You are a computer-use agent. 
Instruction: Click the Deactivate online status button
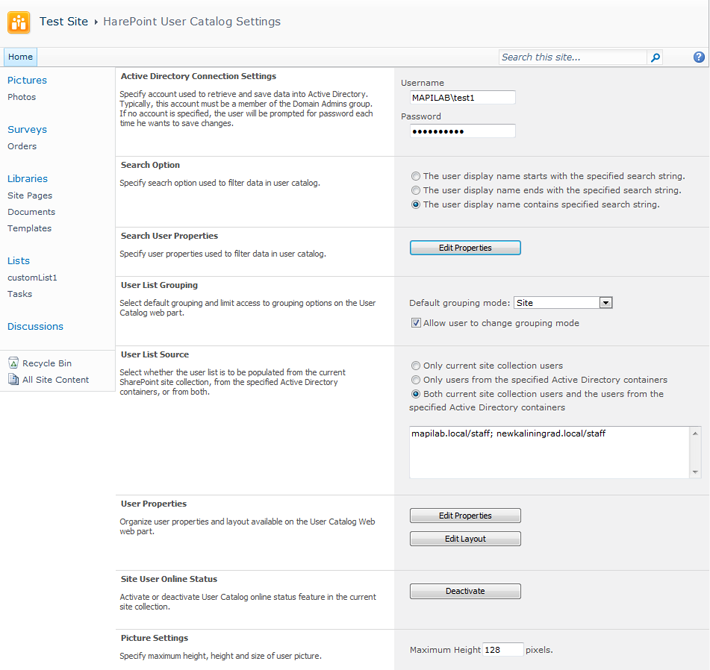pyautogui.click(x=465, y=591)
